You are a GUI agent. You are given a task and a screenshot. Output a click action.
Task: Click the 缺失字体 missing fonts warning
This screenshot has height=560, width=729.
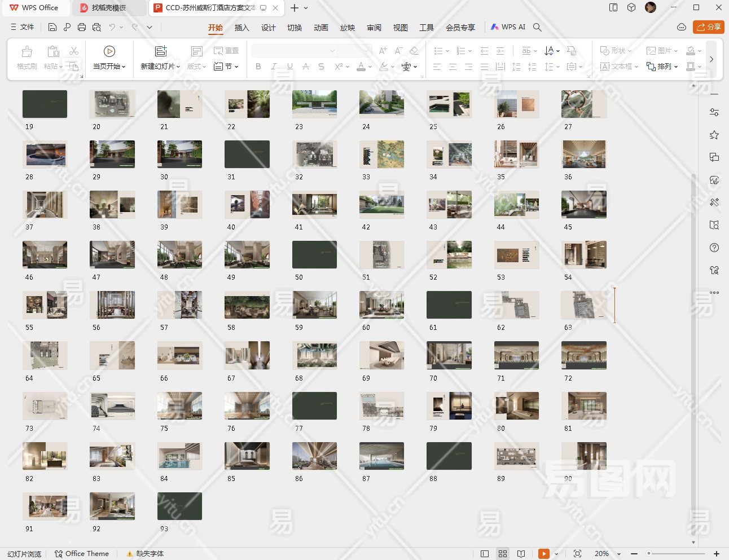click(x=145, y=554)
